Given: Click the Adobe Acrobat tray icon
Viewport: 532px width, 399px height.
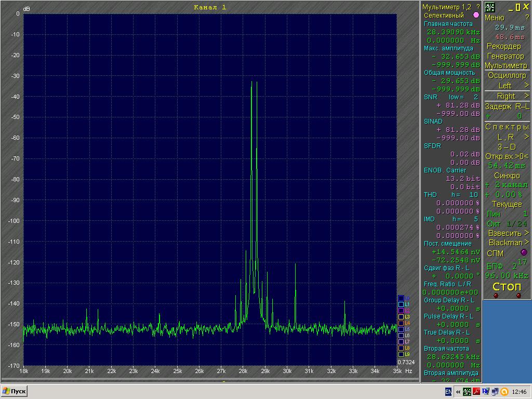Looking at the screenshot, I should point(476,391).
